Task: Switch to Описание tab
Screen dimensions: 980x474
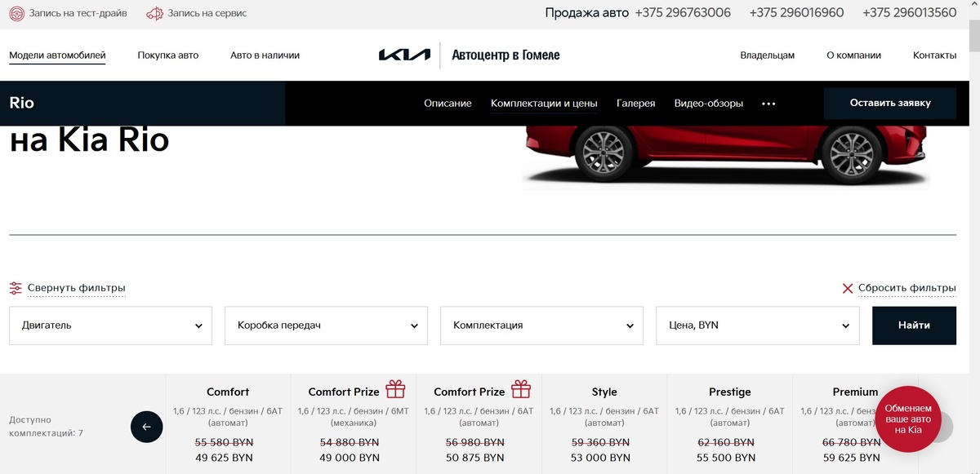Action: (448, 104)
